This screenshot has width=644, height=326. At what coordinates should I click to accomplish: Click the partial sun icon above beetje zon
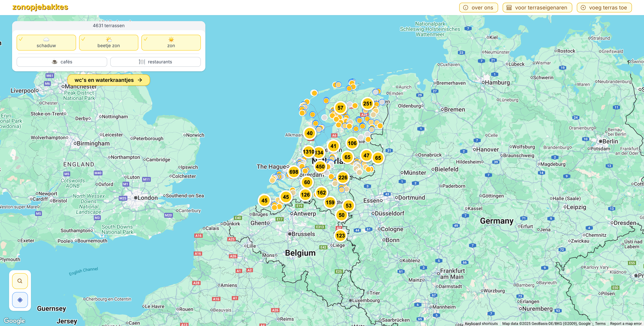point(109,39)
